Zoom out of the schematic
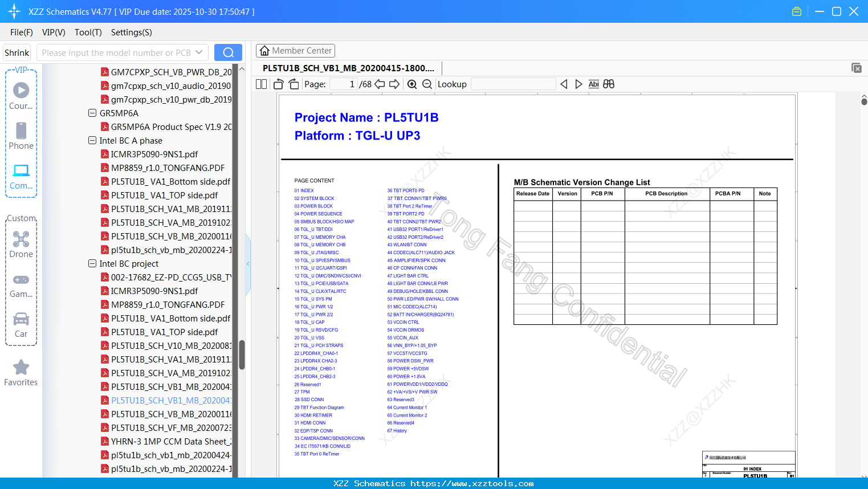868x489 pixels. tap(427, 84)
